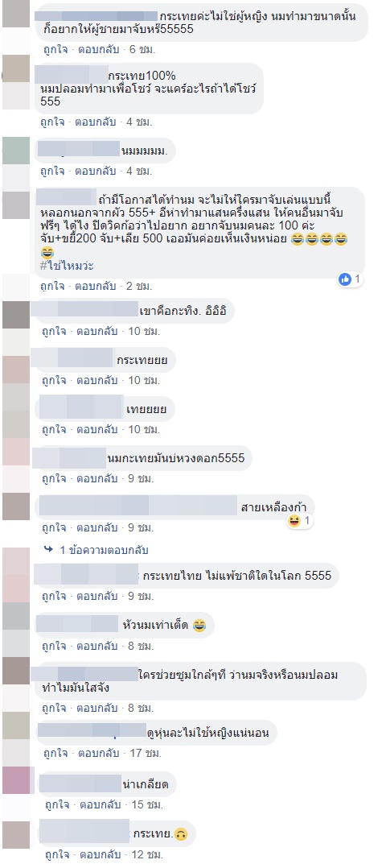Screen dimensions: 386x868
Task: Click profile avatar of the last 'กระเทย.' commenter
Action: click(x=16, y=834)
